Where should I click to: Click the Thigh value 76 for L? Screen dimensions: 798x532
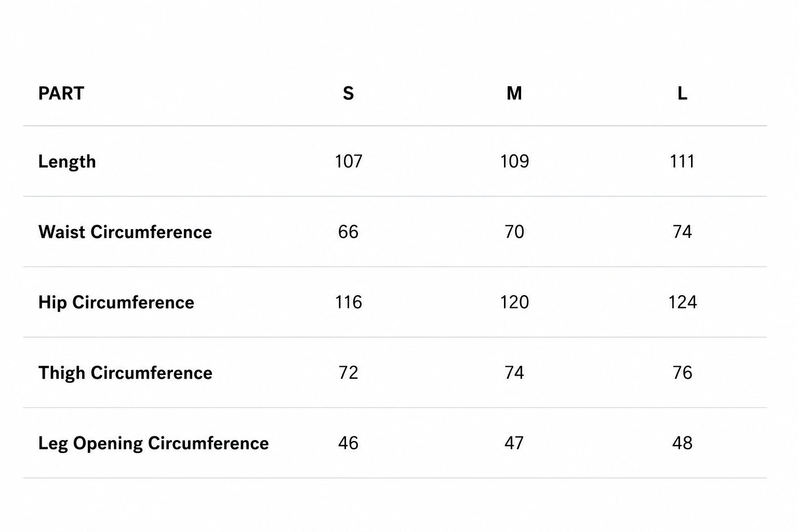click(x=682, y=373)
